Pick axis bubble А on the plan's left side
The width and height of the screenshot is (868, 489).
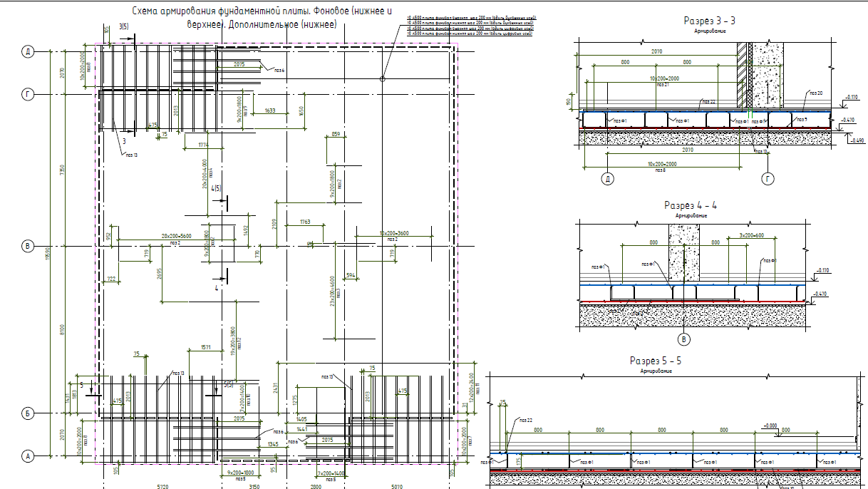coord(28,455)
